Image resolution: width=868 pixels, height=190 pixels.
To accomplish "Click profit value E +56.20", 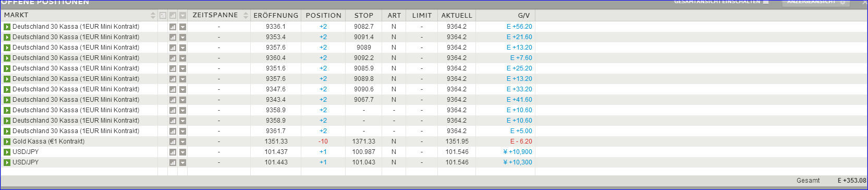I will click(x=519, y=27).
